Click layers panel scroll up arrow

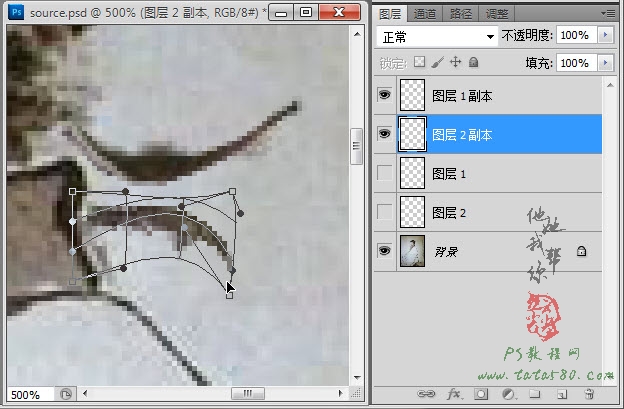tap(610, 85)
